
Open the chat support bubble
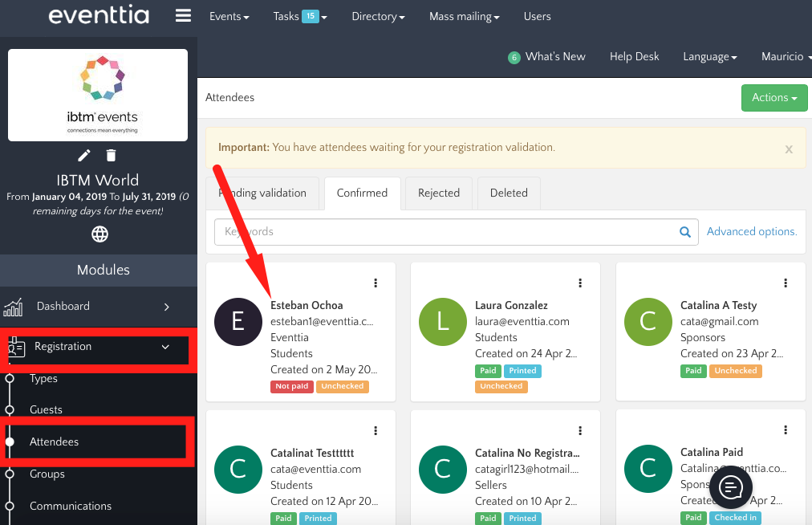tap(731, 486)
